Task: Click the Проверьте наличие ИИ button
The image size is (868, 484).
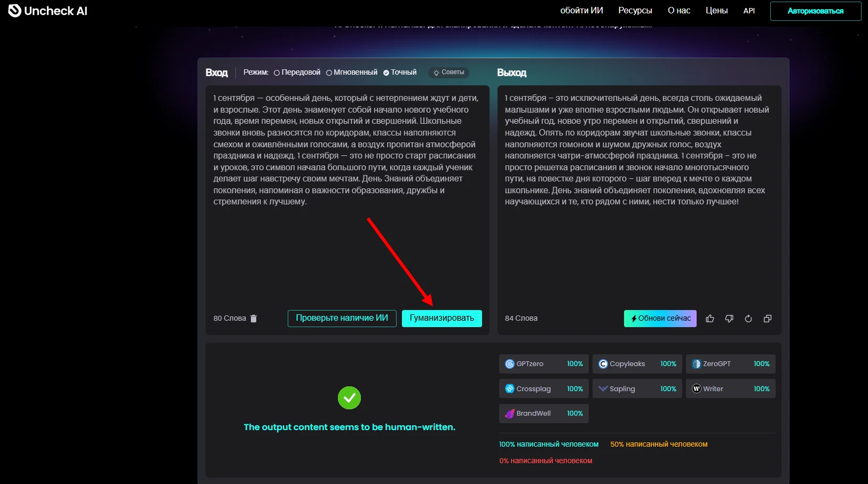Action: point(342,319)
